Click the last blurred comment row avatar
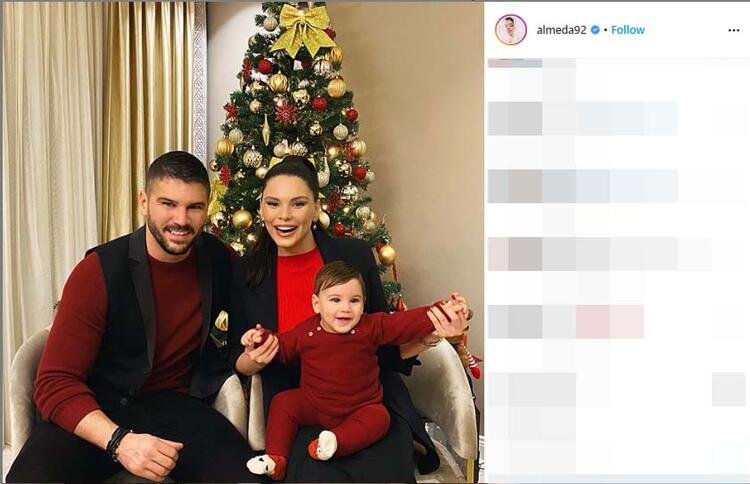Viewport: 750px width, 484px height. (515, 389)
